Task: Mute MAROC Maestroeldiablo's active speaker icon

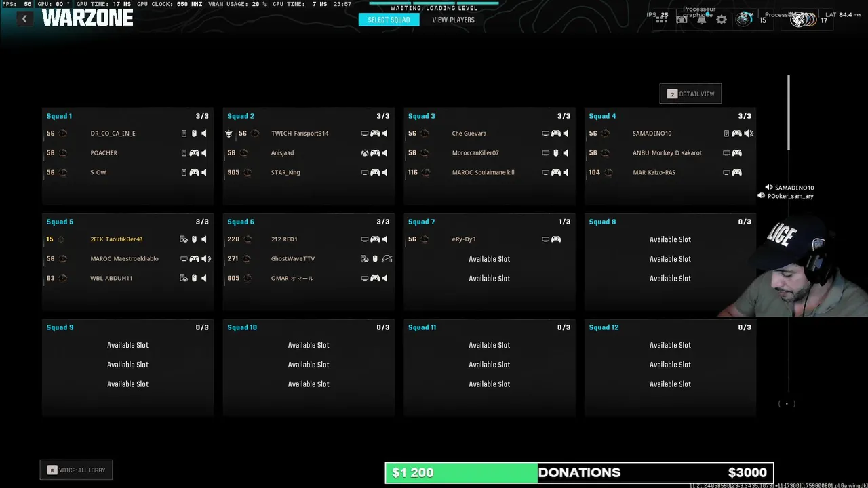Action: (x=206, y=259)
